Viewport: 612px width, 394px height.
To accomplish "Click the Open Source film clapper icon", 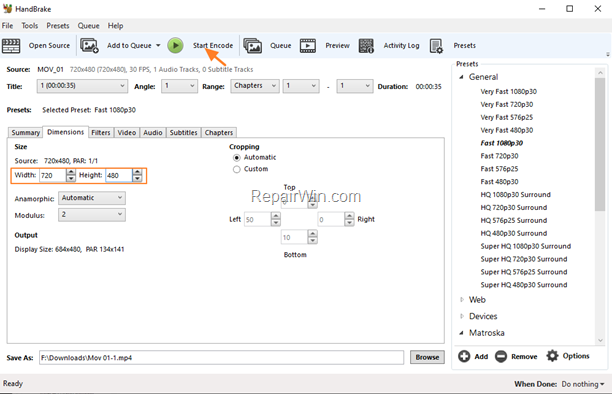I will tap(11, 46).
